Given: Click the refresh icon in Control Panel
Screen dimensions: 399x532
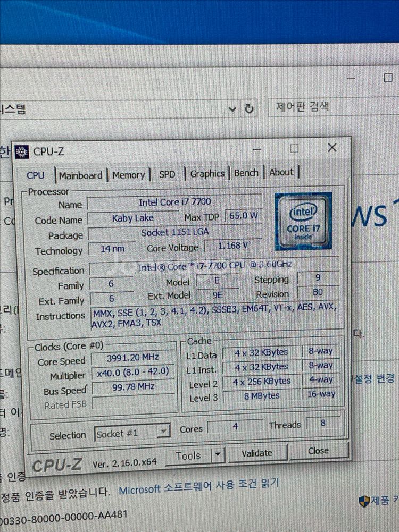Looking at the screenshot, I should click(249, 108).
